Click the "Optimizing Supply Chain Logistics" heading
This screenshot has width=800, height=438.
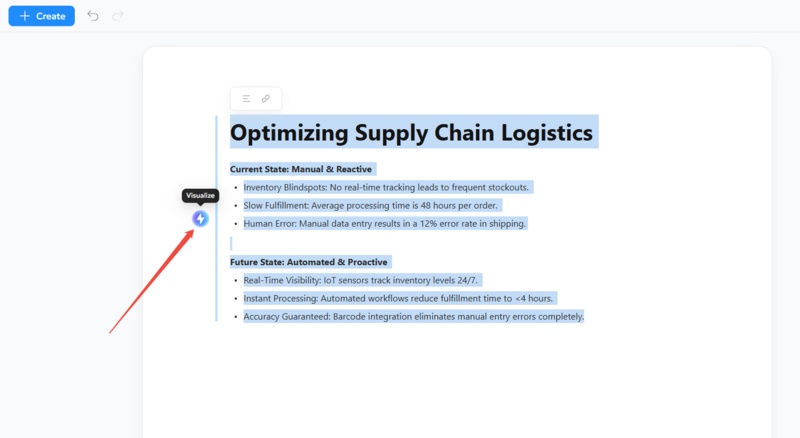(413, 132)
